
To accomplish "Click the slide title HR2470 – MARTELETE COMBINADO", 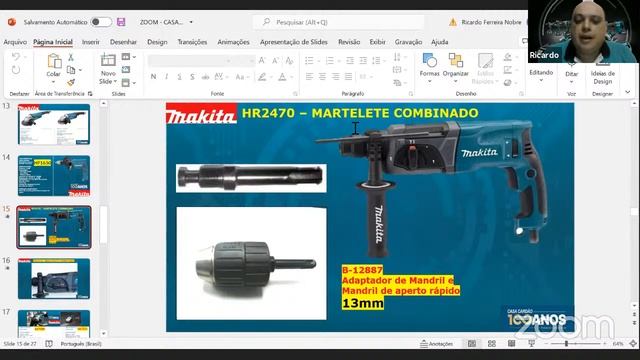I will 360,113.
